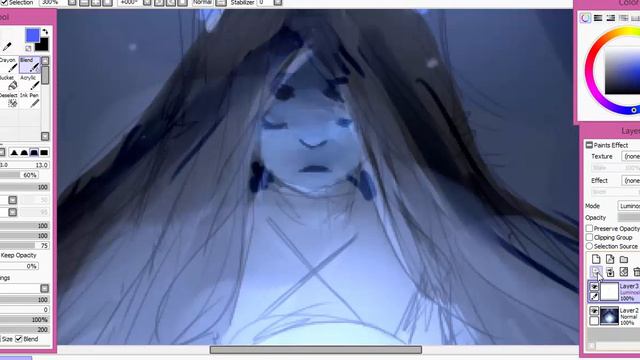Open the advanced settings dropdown arrow
The width and height of the screenshot is (640, 360).
[x=44, y=289]
